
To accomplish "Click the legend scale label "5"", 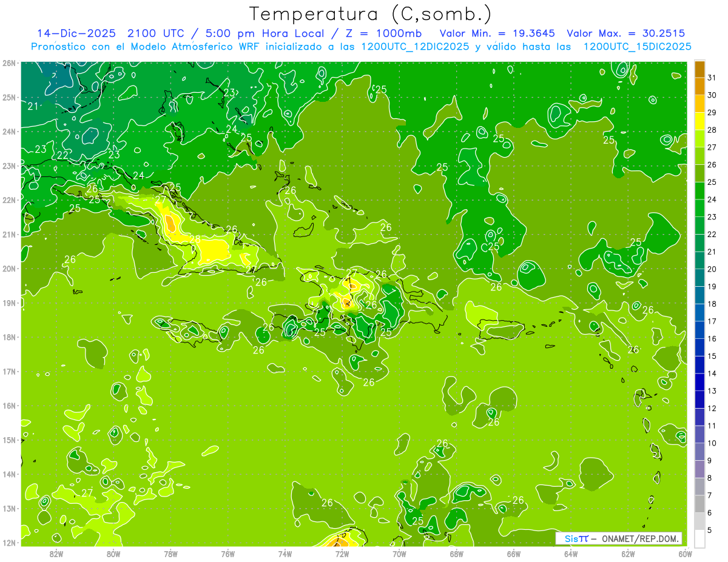I will pyautogui.click(x=710, y=530).
